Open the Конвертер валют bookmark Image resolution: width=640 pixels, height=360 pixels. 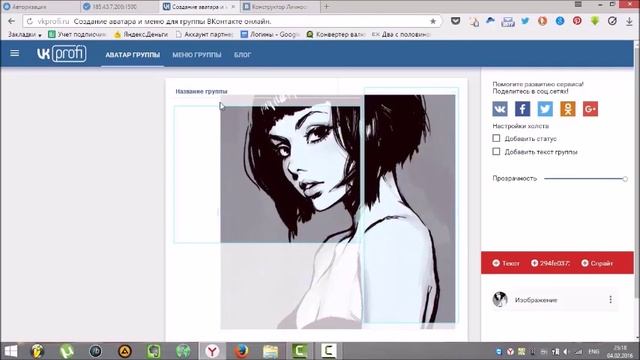(336, 35)
